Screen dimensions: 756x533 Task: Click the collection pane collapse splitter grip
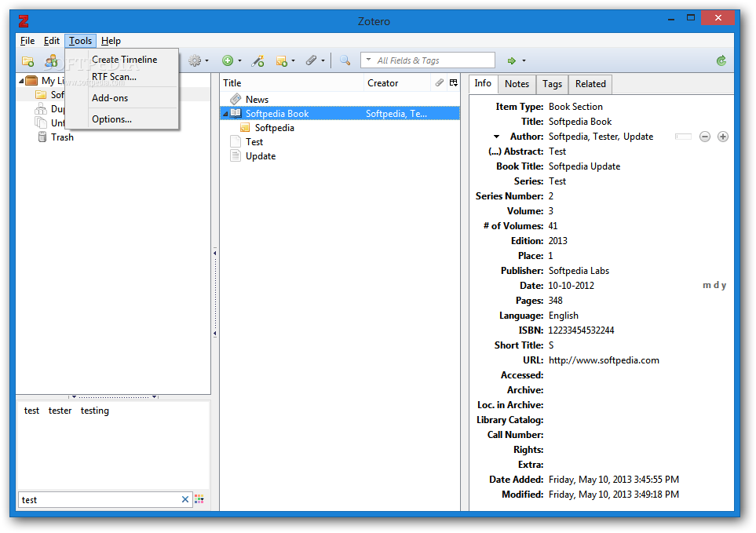(215, 293)
